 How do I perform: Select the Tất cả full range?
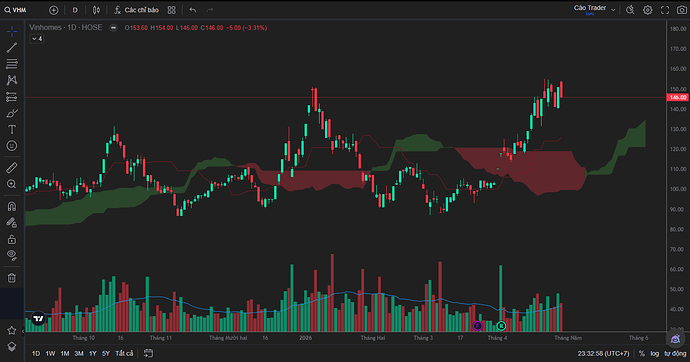click(124, 353)
